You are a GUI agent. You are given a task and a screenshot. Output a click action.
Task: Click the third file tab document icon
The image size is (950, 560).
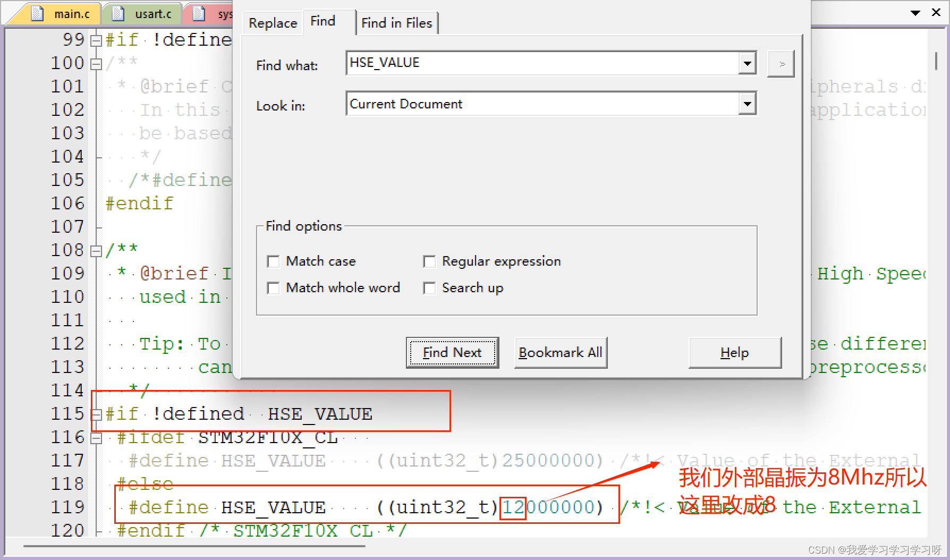pos(199,13)
